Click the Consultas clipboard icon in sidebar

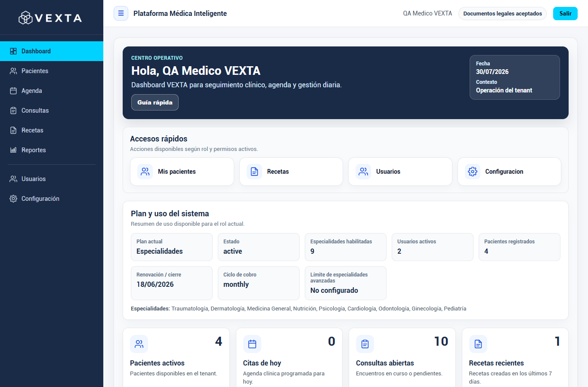pos(13,111)
